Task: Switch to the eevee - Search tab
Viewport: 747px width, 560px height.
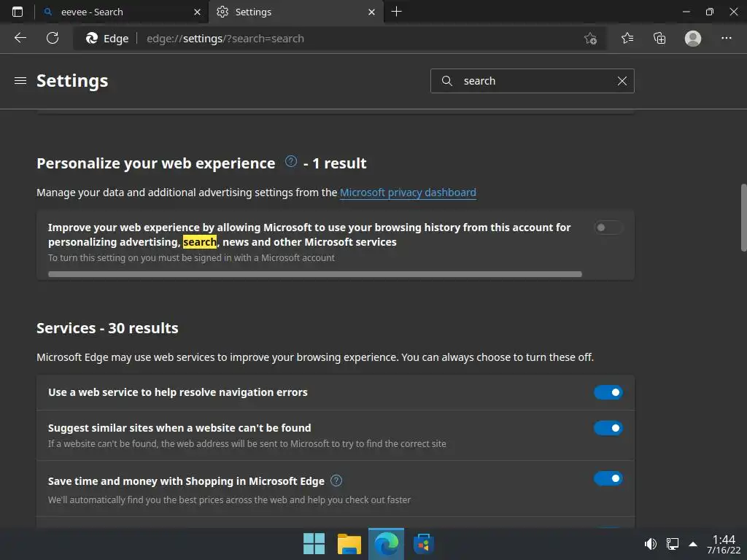Action: (x=122, y=12)
